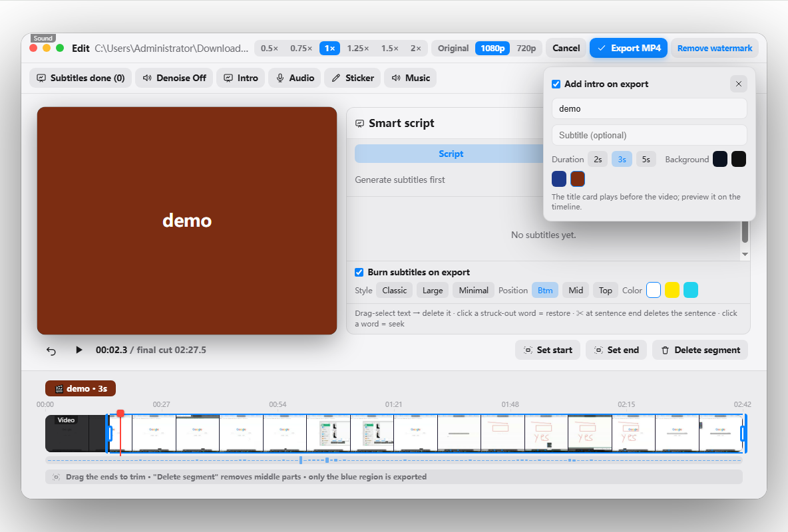Open the Audio tool
Viewport: 788px width, 532px height.
295,78
